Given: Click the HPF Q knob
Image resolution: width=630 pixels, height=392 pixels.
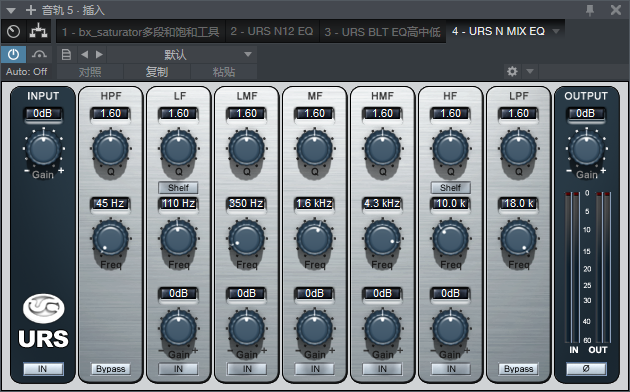Looking at the screenshot, I should tap(110, 149).
